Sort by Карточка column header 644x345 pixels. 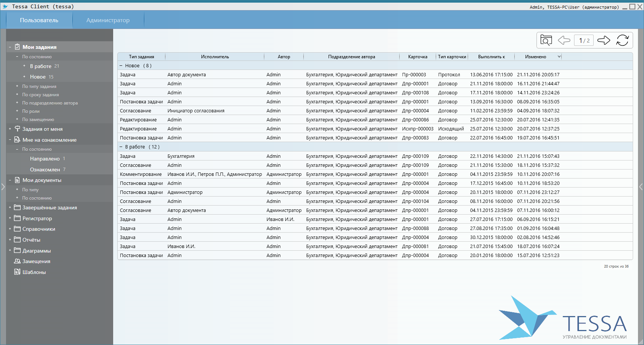point(418,57)
